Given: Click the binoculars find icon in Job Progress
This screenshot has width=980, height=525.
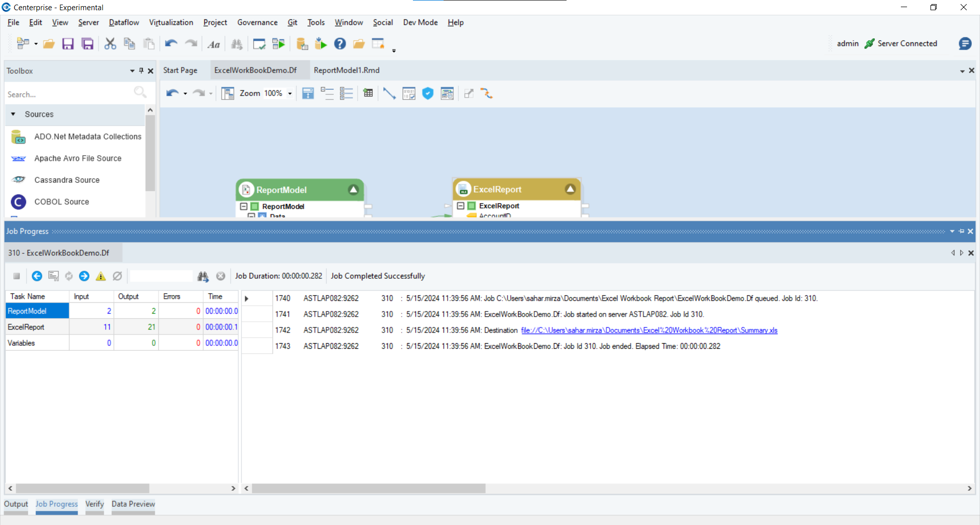Looking at the screenshot, I should [x=203, y=276].
